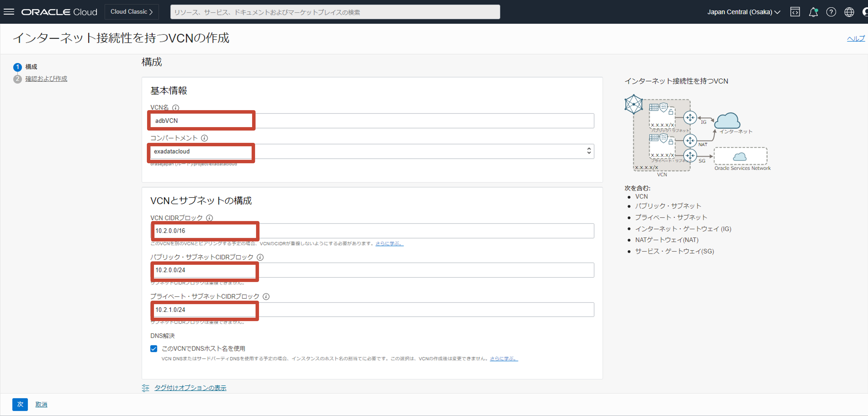The height and width of the screenshot is (416, 868).
Task: Click info icon beside VCN CIDRブロック
Action: click(209, 218)
